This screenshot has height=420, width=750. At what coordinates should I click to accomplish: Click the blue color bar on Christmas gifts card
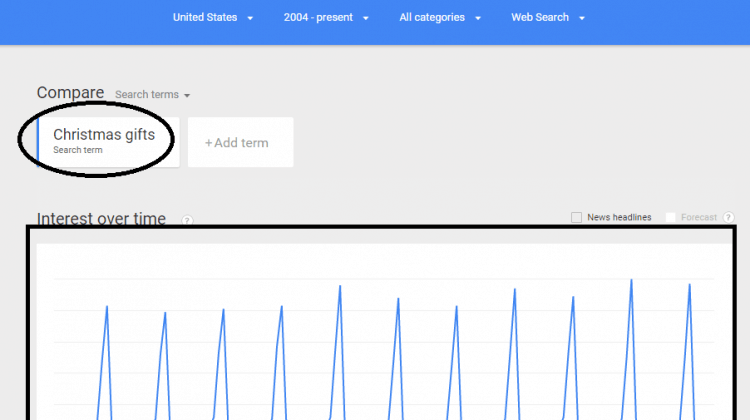[x=38, y=142]
